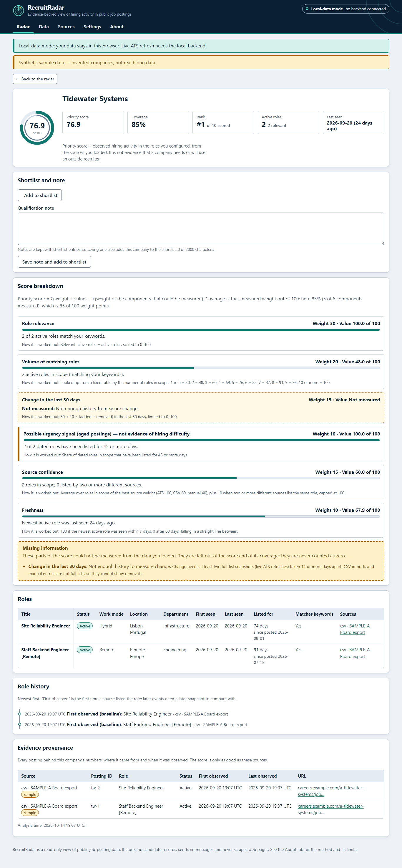Open the Radar tab

point(23,26)
